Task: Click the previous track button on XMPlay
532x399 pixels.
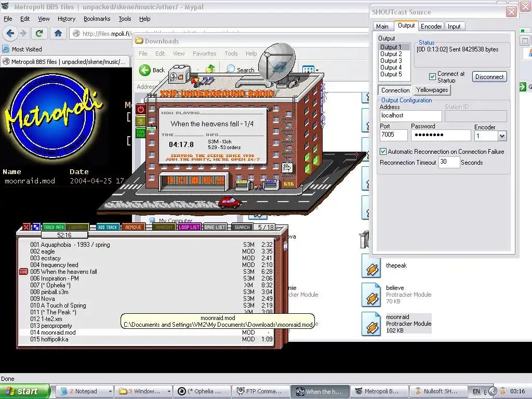Action: 170,180
